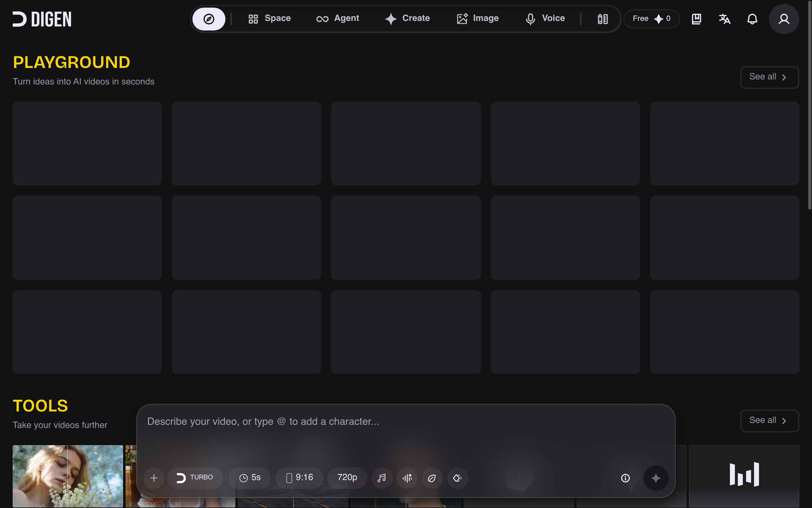Open the Agent tab
The height and width of the screenshot is (508, 812).
click(x=337, y=18)
